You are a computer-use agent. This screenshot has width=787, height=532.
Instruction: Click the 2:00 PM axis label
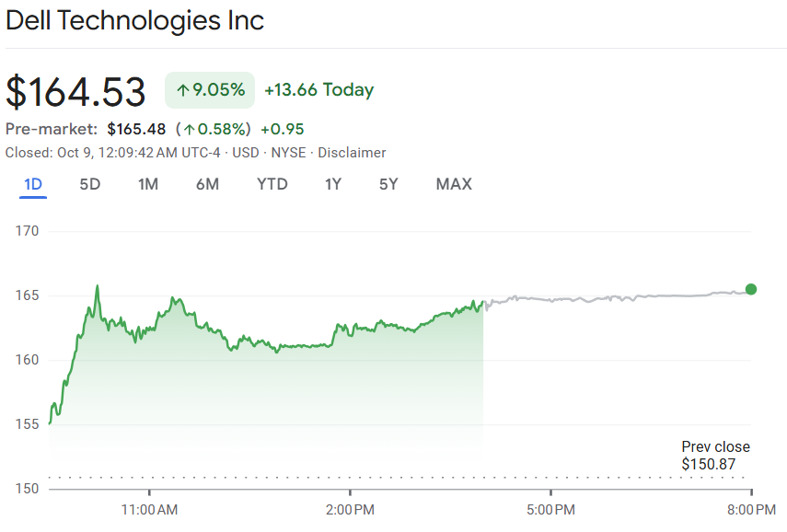click(350, 509)
